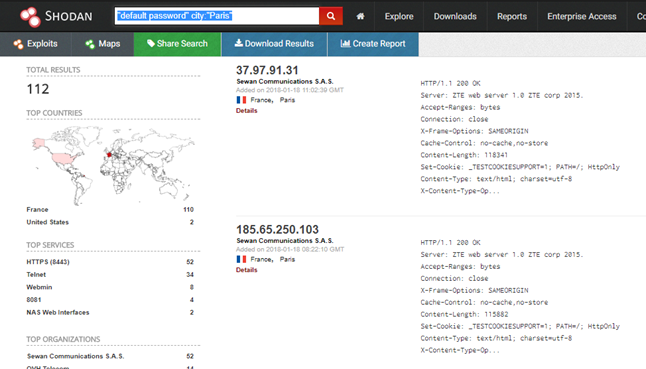
Task: Click the red magnifier search button
Action: point(331,16)
